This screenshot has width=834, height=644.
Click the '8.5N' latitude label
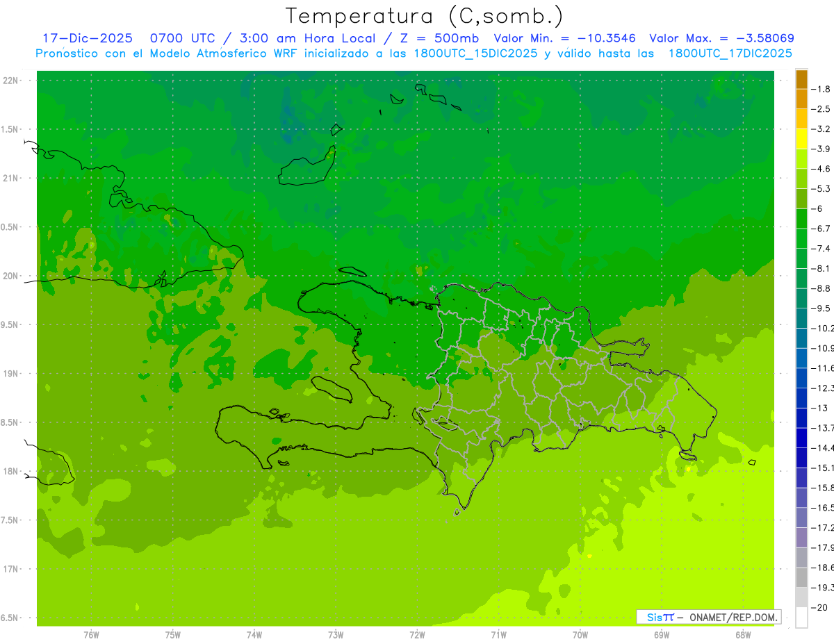(10, 422)
